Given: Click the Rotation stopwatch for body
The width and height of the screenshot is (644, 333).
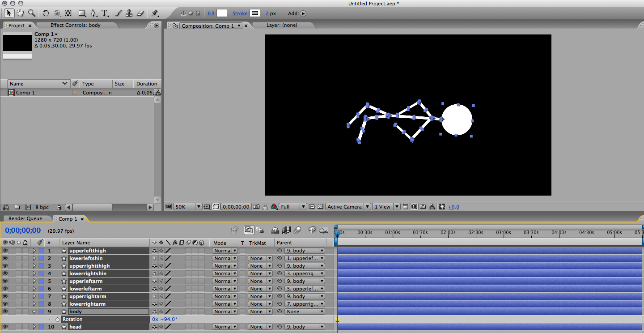Looking at the screenshot, I should pyautogui.click(x=57, y=319).
